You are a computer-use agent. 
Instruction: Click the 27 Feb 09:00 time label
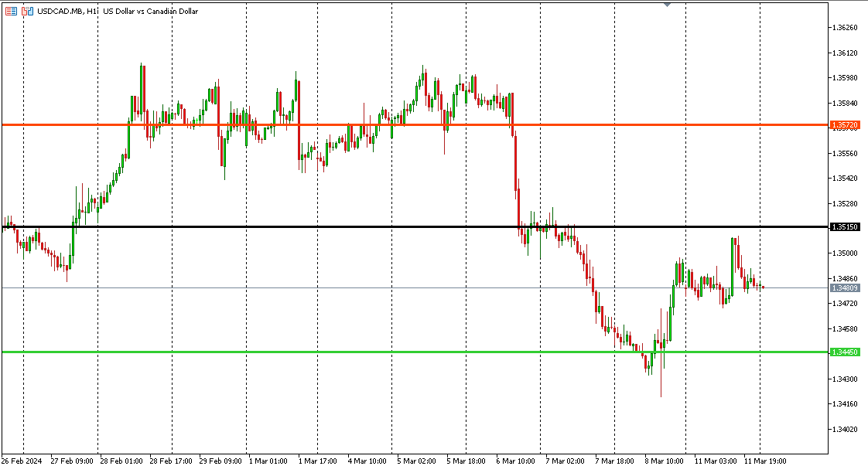point(72,461)
